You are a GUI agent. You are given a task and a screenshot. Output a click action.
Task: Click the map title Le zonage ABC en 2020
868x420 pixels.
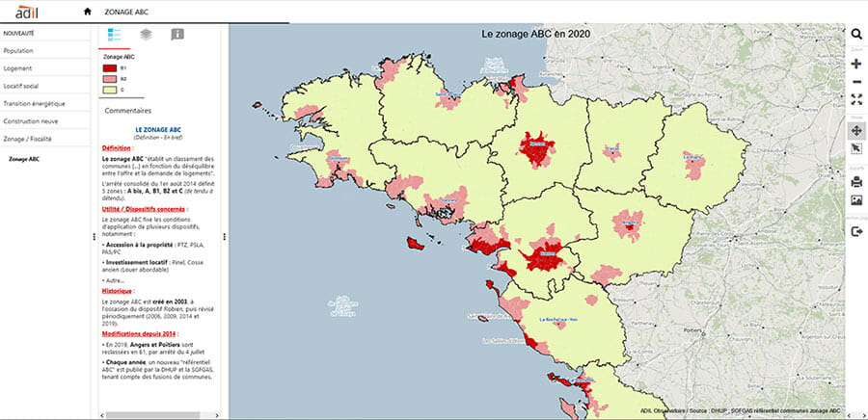(x=536, y=35)
